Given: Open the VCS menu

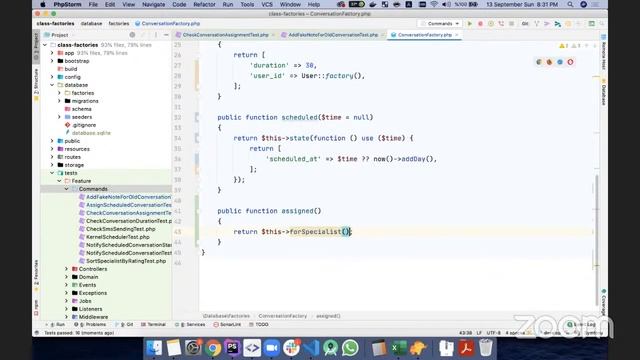Looking at the screenshot, I should [267, 4].
